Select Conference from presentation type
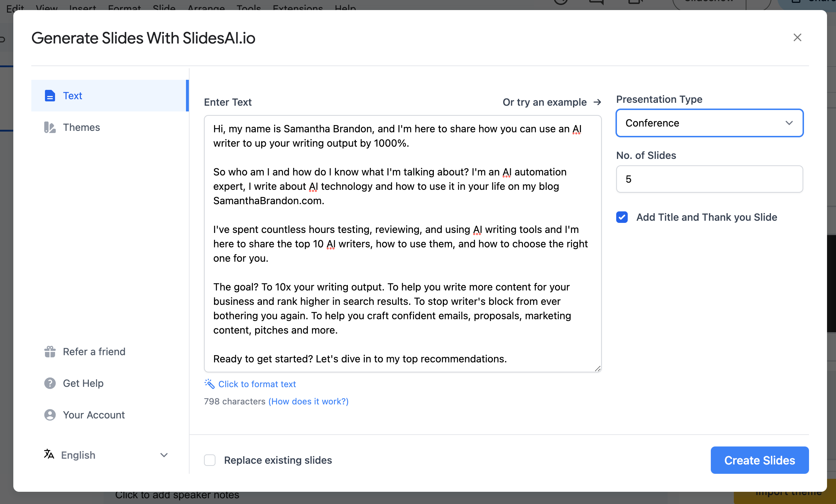The height and width of the screenshot is (504, 836). (709, 122)
